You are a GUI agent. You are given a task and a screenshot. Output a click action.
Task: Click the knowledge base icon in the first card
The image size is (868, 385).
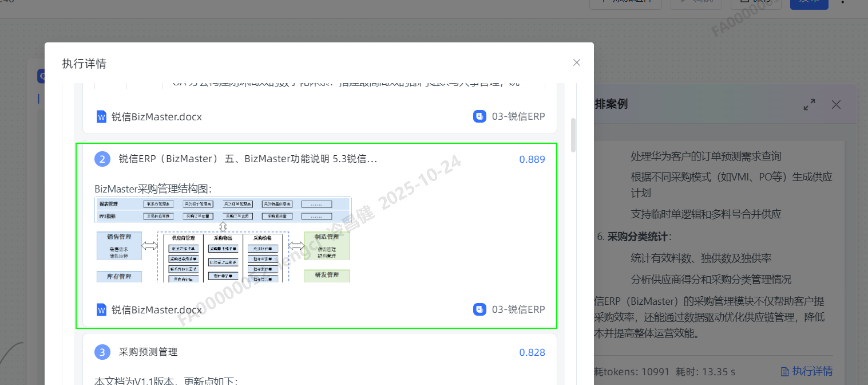click(x=479, y=116)
